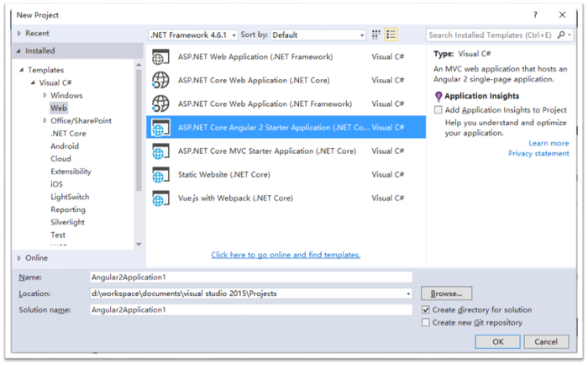Switch to medium icons list view
This screenshot has width=588, height=365.
[x=391, y=35]
